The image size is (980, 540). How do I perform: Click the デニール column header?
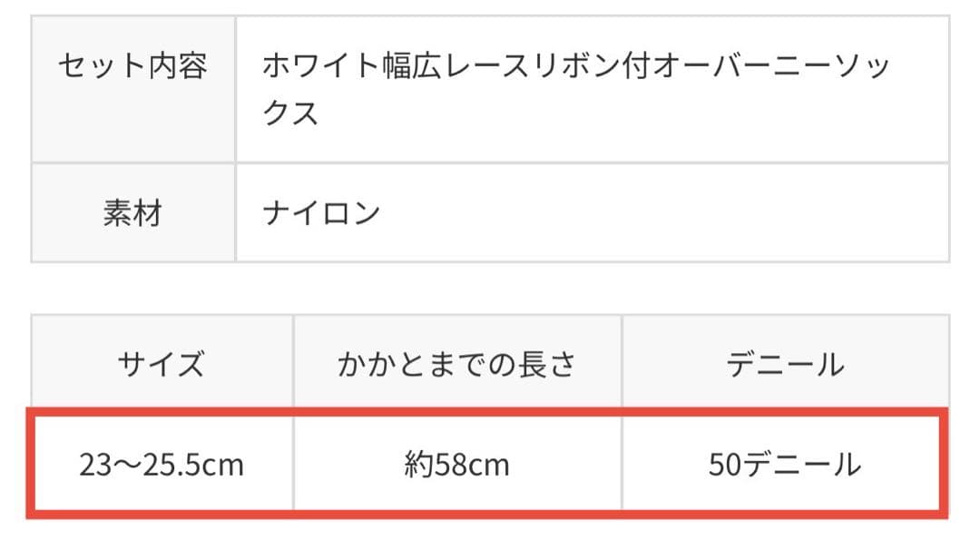pyautogui.click(x=785, y=365)
